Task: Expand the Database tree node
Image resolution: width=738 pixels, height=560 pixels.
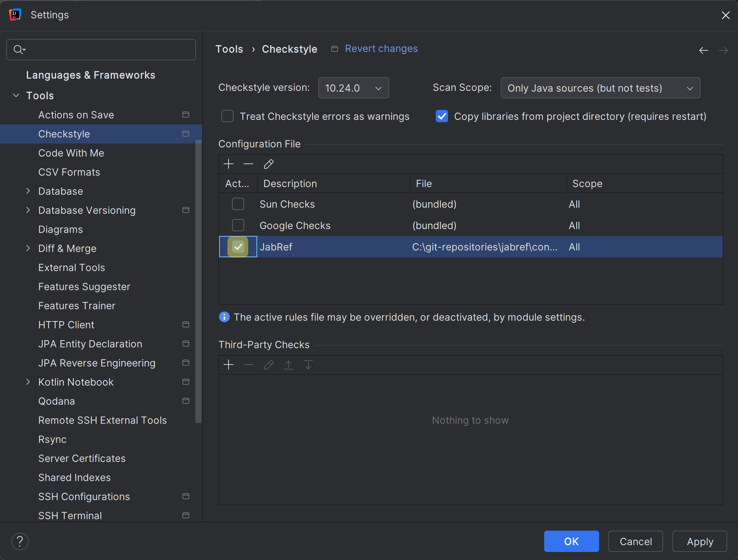Action: (28, 191)
